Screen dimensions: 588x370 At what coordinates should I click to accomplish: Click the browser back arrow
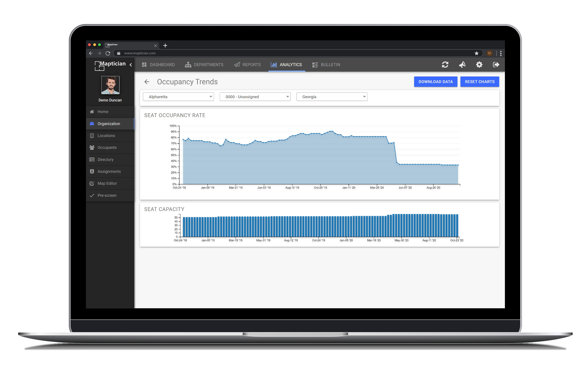(91, 53)
